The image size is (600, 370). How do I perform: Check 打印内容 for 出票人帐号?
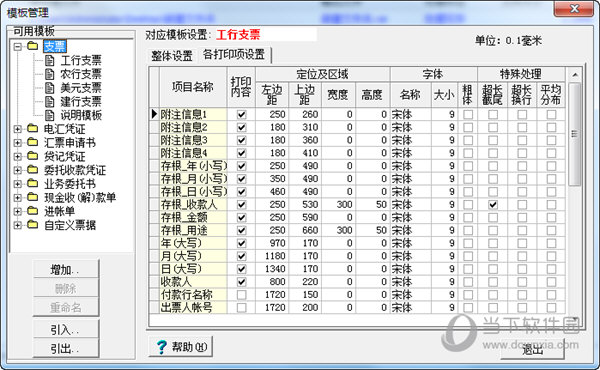point(241,307)
